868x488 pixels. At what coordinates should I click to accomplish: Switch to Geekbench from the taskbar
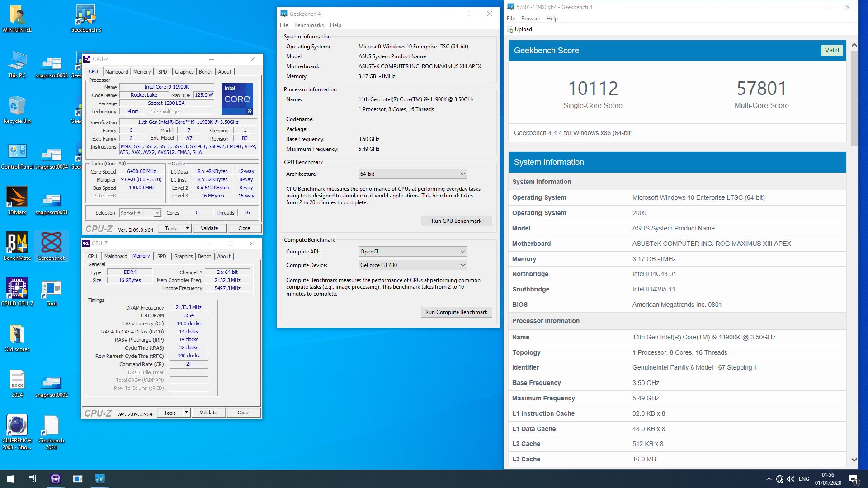[x=100, y=479]
